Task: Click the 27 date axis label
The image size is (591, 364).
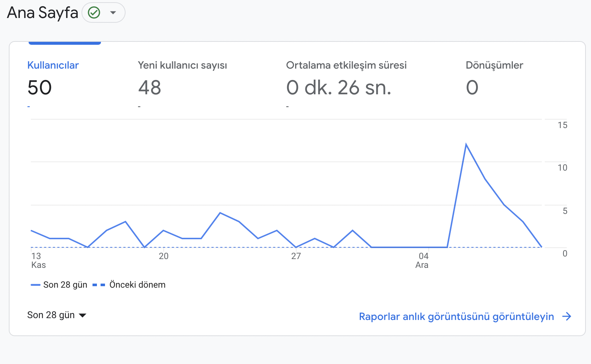Action: coord(296,256)
